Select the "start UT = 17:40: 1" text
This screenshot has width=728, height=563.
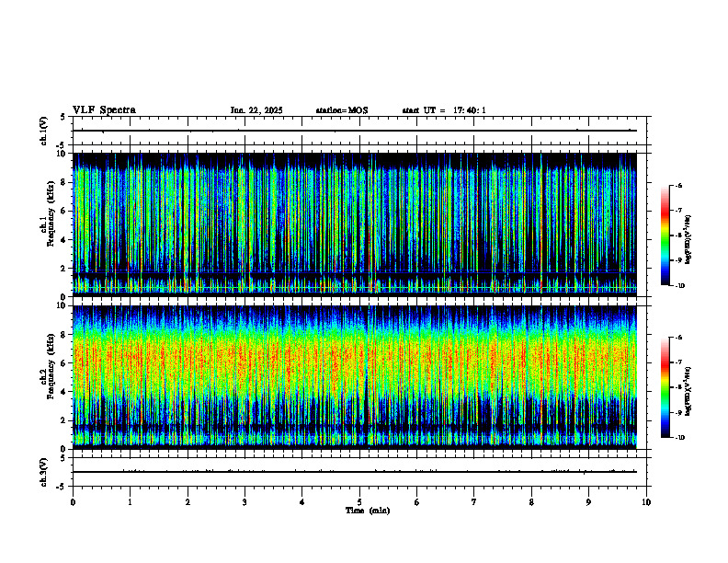point(444,110)
